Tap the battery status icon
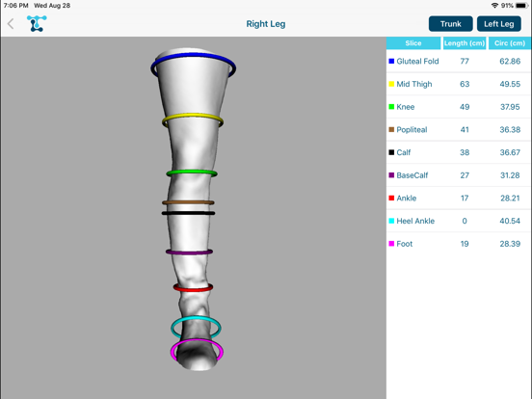This screenshot has width=532, height=399. point(521,6)
